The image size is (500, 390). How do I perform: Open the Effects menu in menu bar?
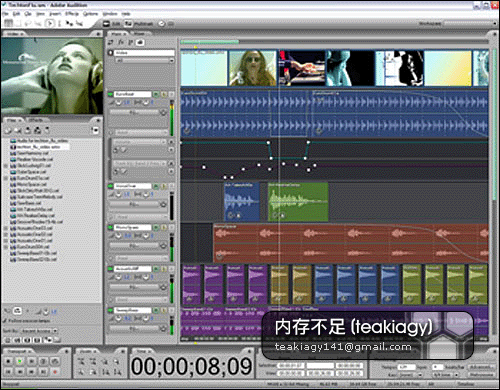tap(72, 14)
